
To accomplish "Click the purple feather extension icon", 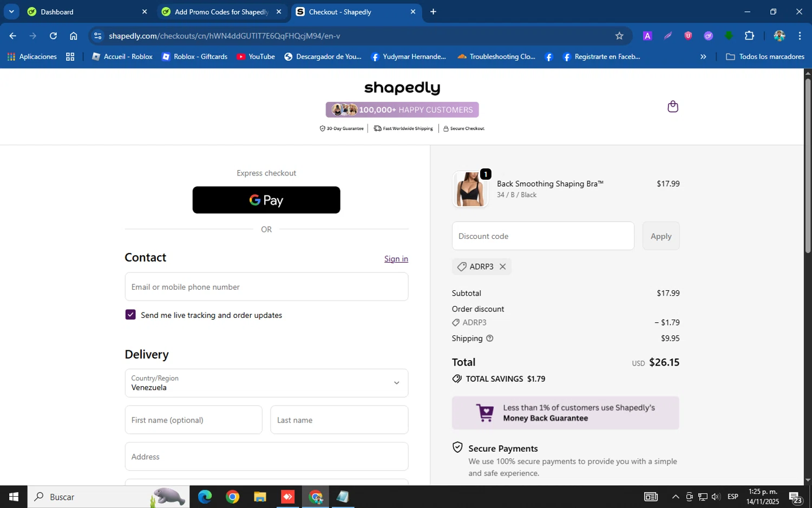I will [667, 36].
